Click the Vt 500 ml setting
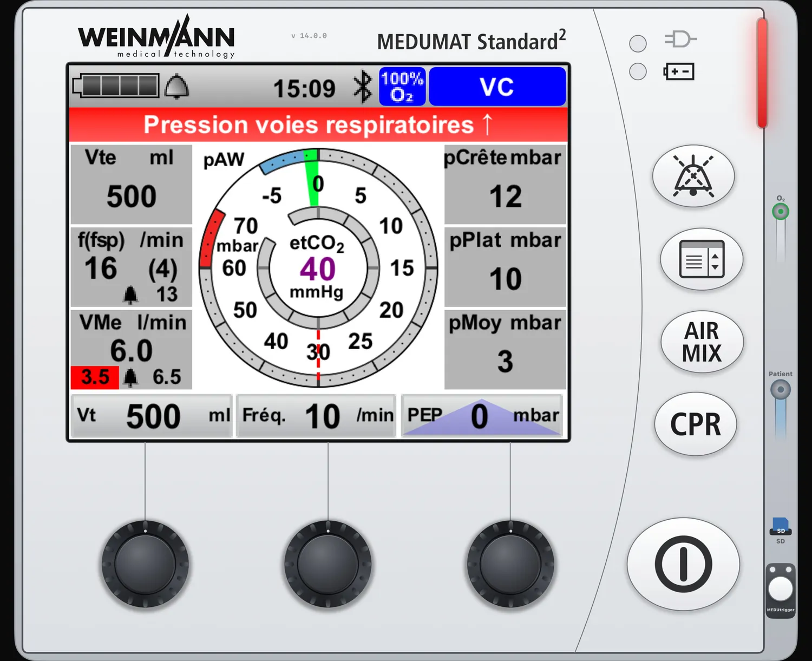This screenshot has height=661, width=812. click(152, 416)
